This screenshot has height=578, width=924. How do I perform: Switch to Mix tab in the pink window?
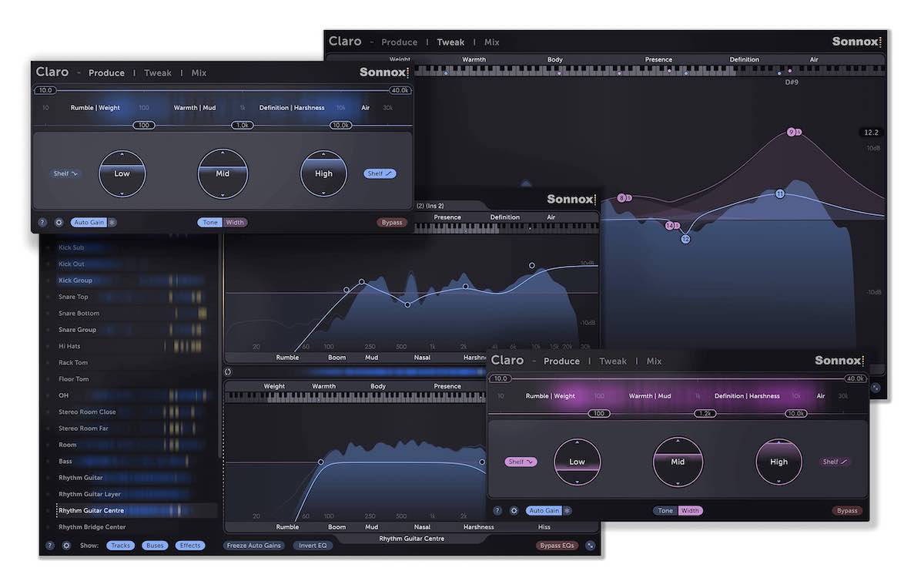pyautogui.click(x=654, y=361)
